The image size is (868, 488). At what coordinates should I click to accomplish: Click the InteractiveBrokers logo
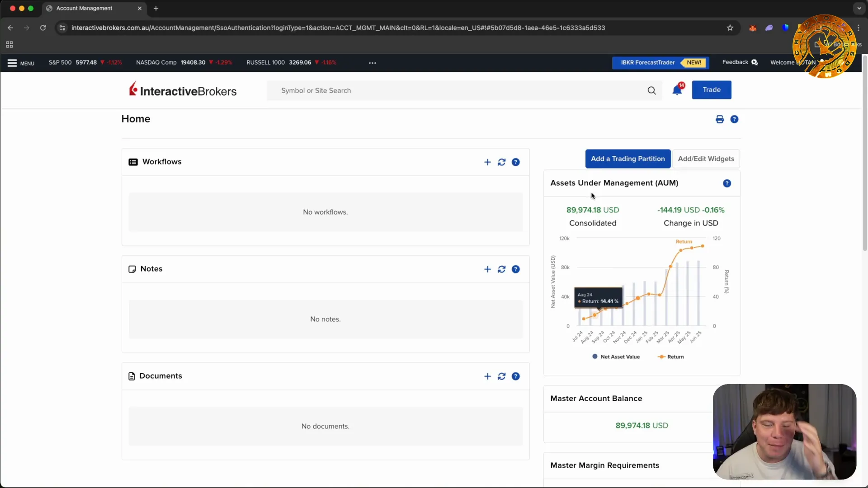pyautogui.click(x=183, y=90)
